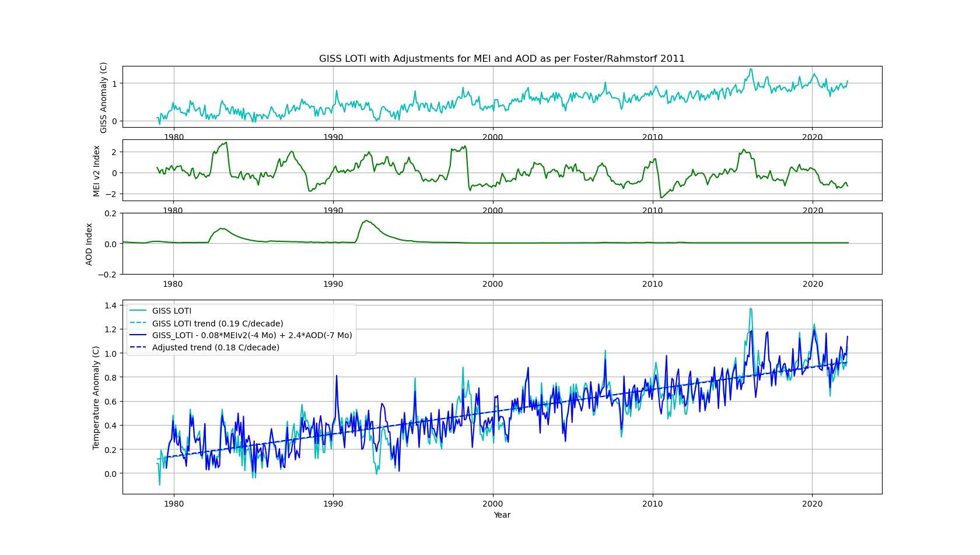This screenshot has width=980, height=555.
Task: Click the 'AOD Index' y-axis label
Action: 89,244
